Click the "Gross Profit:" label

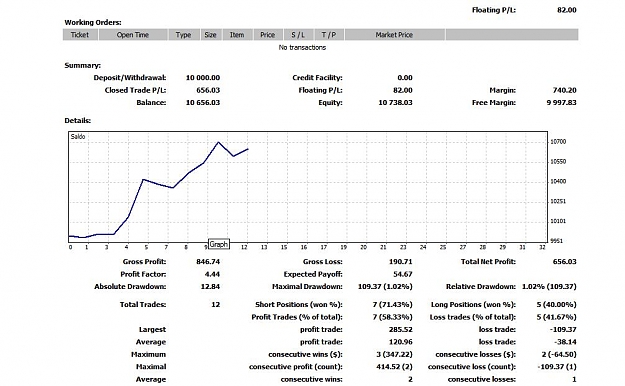tap(144, 262)
